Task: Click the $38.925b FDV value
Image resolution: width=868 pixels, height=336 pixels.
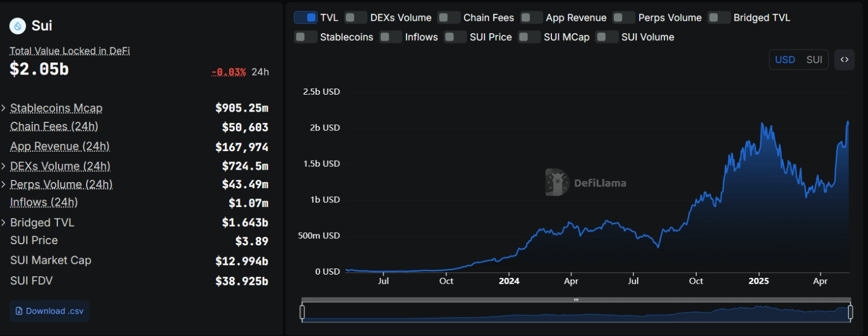Action: coord(242,281)
